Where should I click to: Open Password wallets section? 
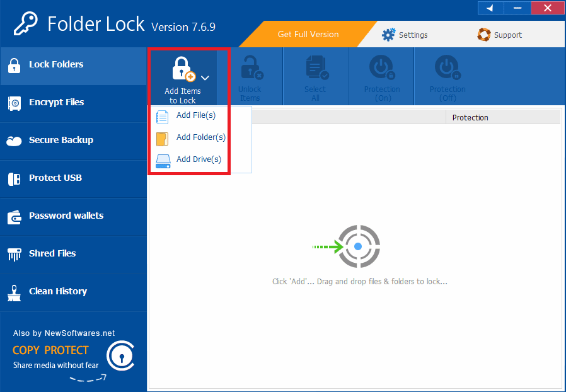click(x=73, y=217)
